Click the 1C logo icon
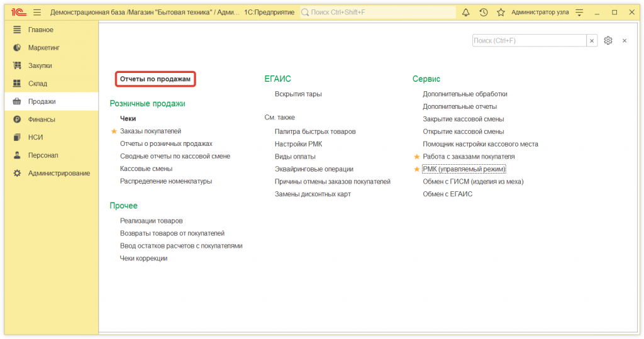 click(x=18, y=13)
